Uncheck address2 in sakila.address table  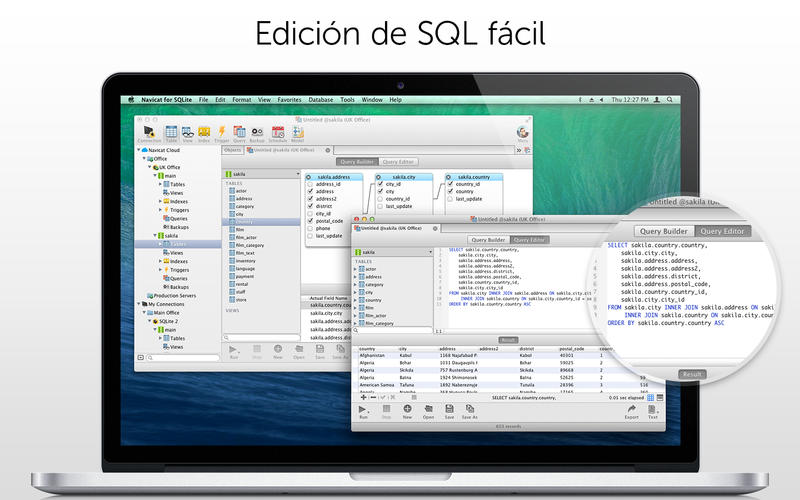(310, 199)
